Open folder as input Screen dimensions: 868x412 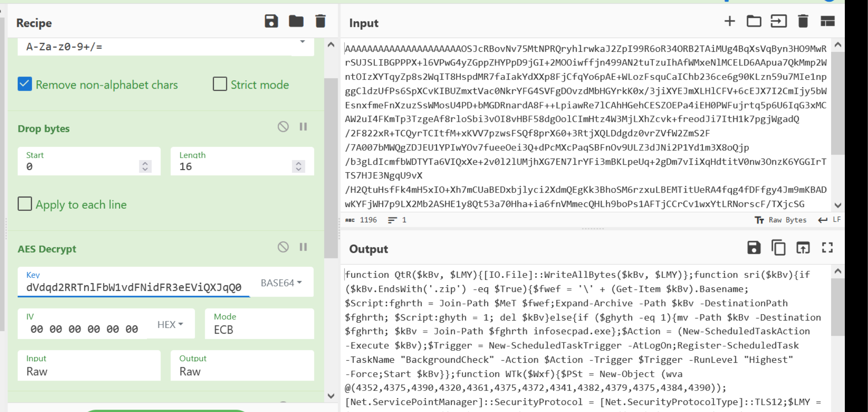(x=754, y=21)
